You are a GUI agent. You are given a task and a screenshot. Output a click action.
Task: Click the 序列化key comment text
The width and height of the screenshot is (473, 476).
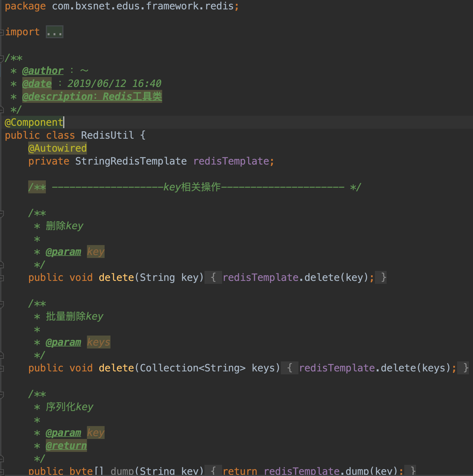(x=70, y=407)
